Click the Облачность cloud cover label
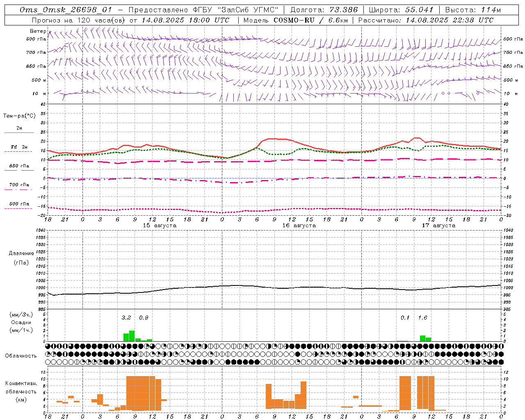 21,356
